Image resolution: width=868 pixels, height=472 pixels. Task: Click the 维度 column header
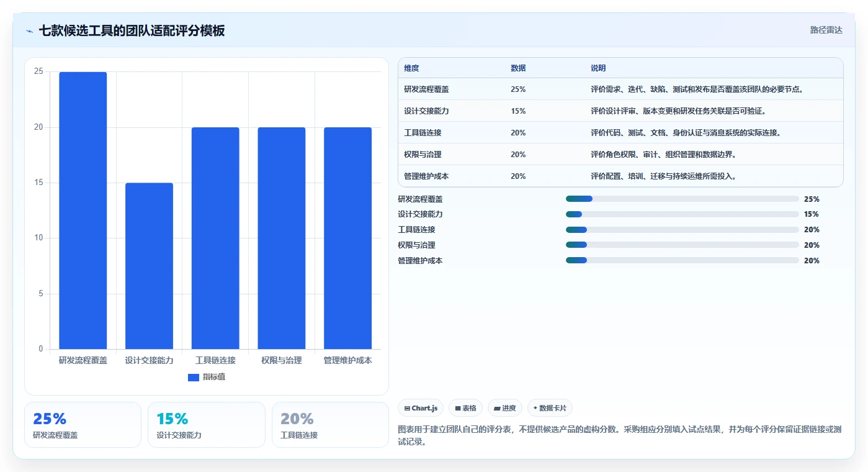(x=411, y=68)
